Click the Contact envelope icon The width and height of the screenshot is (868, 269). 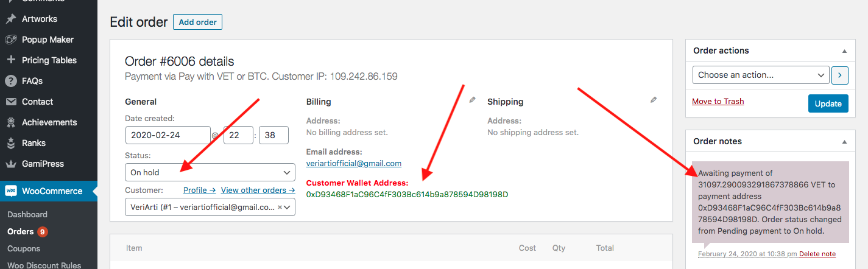pos(10,102)
